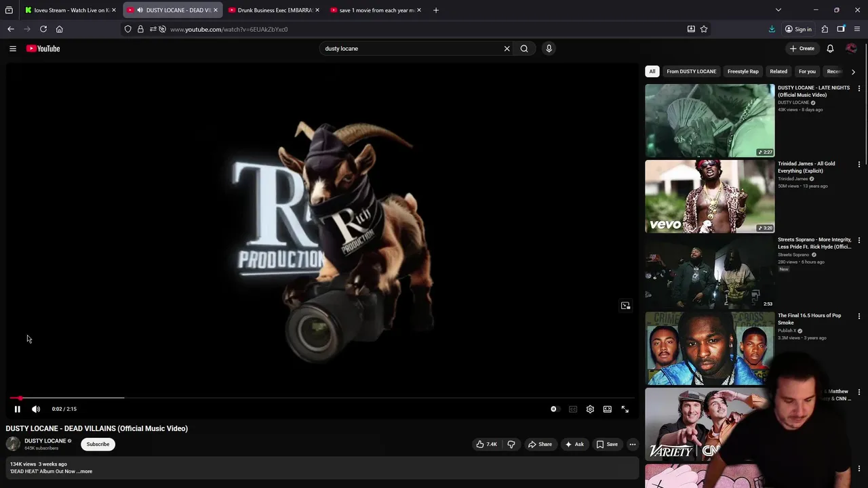Open LATE NIGHTS video thumbnail
Screen dimensions: 868x488
tap(709, 121)
